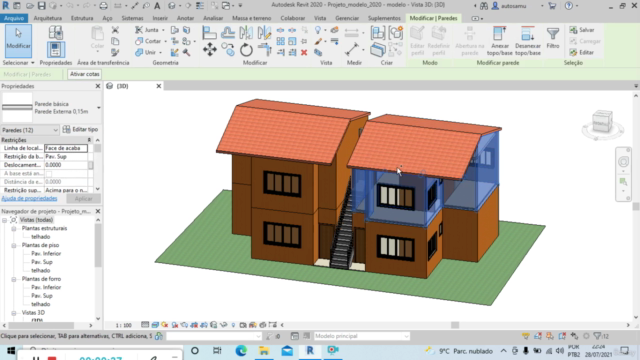Switch to the Gerenciar tab
This screenshot has width=640, height=360.
coord(347,18)
